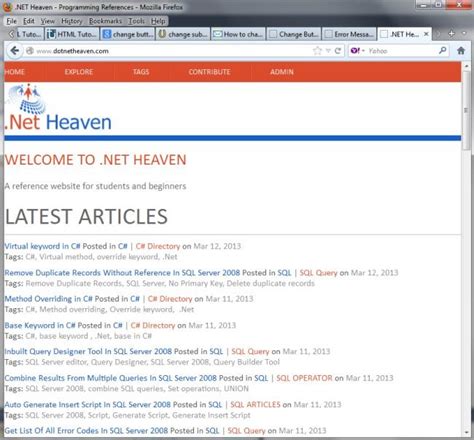Open the View menu
This screenshot has height=440, width=474.
click(48, 21)
